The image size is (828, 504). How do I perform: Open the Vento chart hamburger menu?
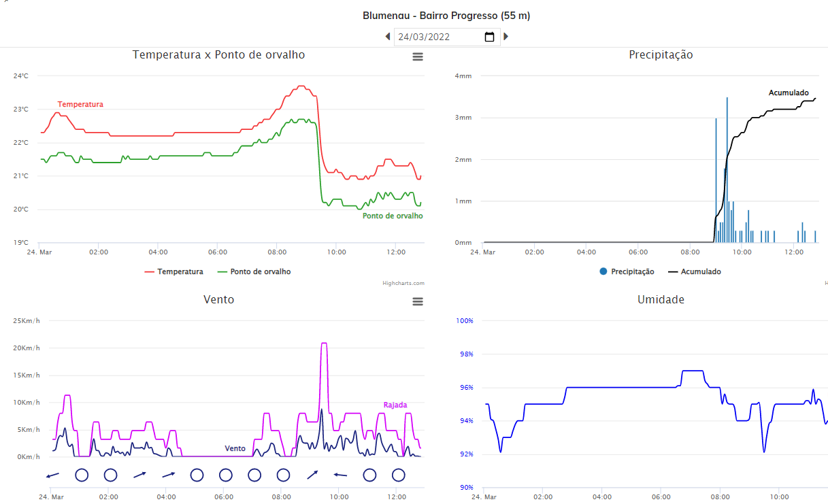coord(418,301)
